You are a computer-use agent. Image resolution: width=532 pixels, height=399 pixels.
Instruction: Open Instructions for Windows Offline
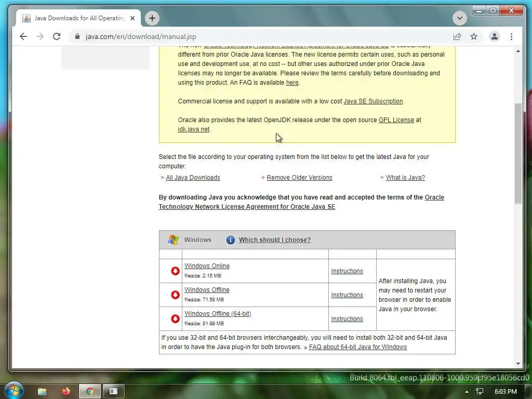tap(347, 295)
